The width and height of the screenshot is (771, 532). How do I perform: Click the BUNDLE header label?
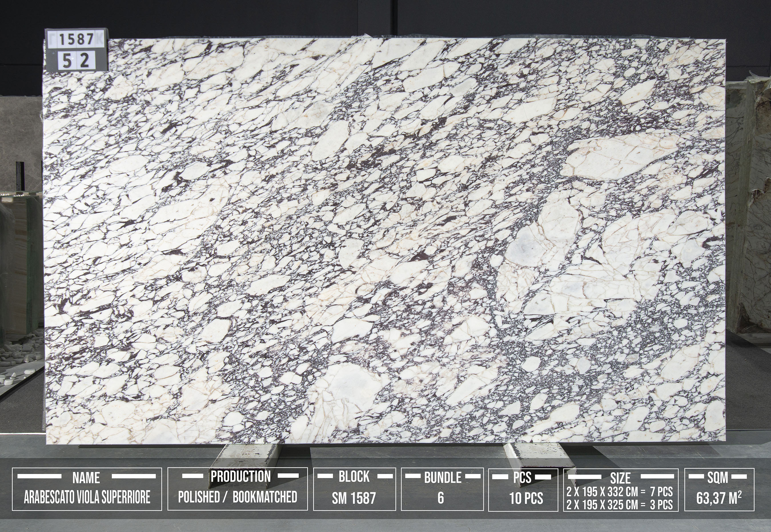point(443,478)
